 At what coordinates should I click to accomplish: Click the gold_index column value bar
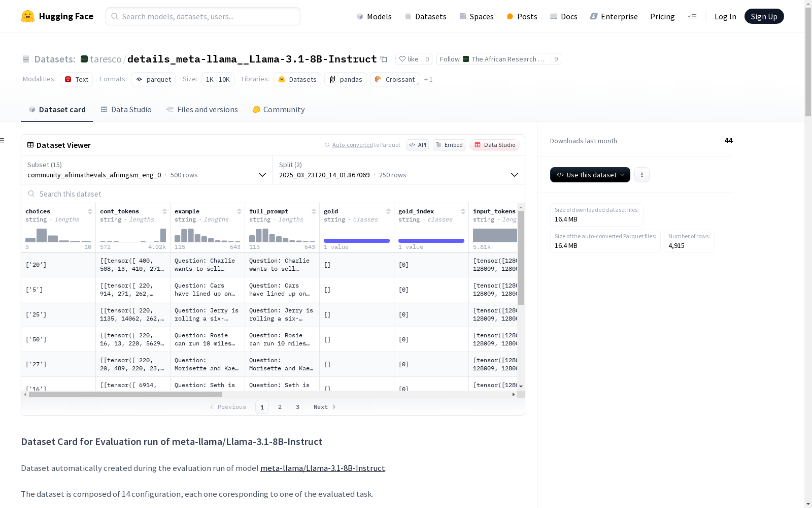[x=431, y=241]
